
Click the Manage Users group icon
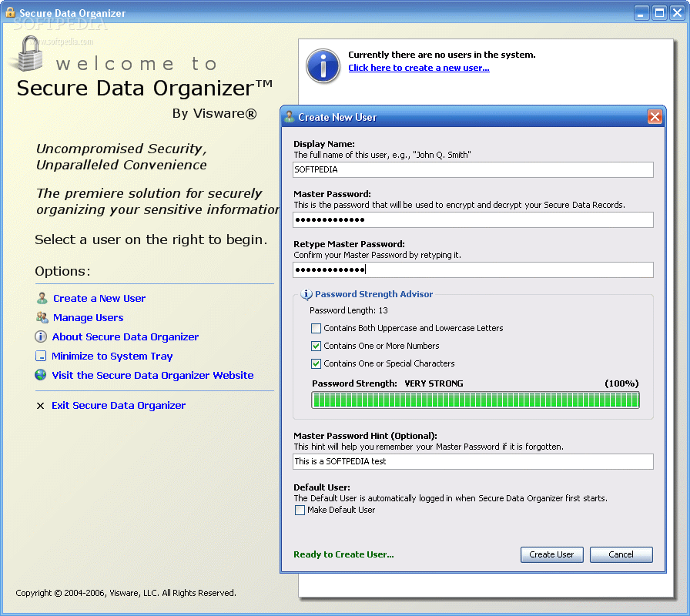click(x=42, y=317)
